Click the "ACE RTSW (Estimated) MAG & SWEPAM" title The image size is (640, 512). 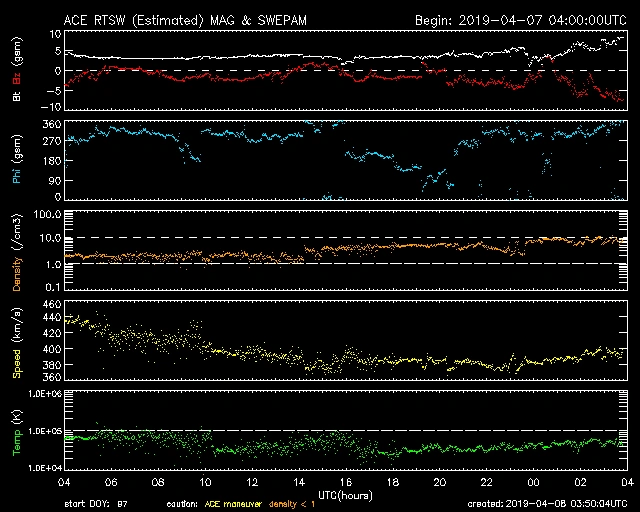coord(185,20)
